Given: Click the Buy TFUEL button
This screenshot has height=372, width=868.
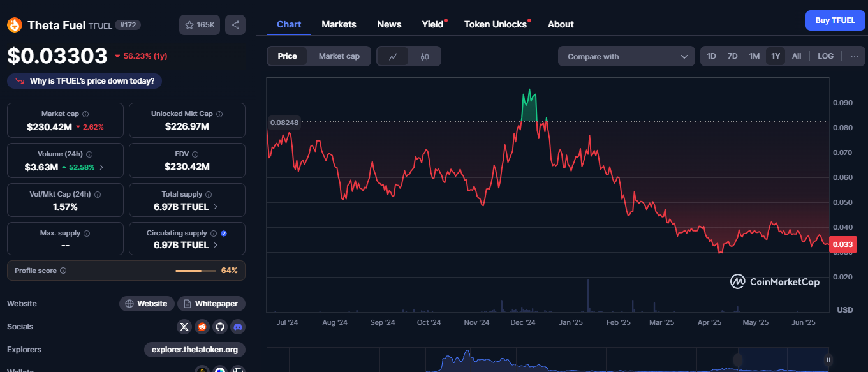Looking at the screenshot, I should [835, 20].
